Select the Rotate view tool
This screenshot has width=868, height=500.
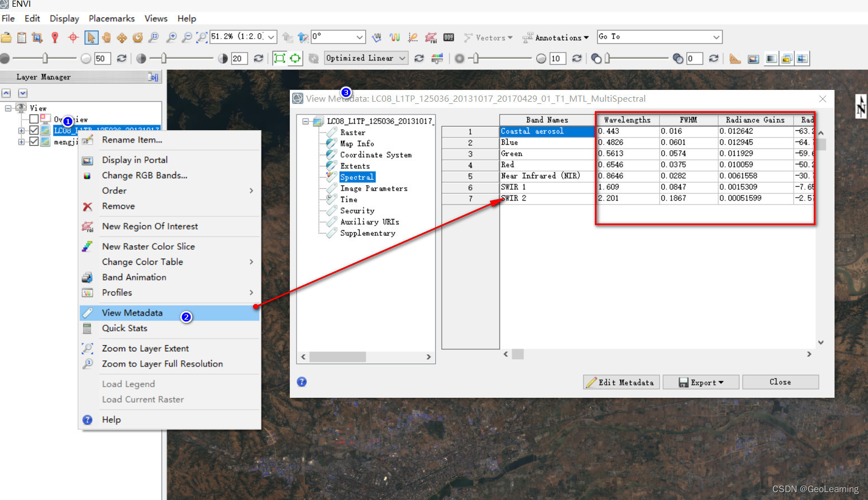(137, 37)
